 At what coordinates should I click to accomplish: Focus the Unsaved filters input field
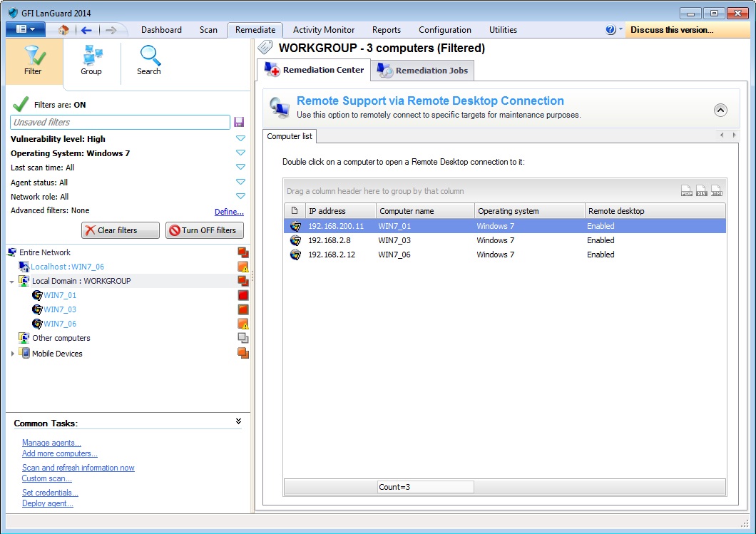click(120, 123)
